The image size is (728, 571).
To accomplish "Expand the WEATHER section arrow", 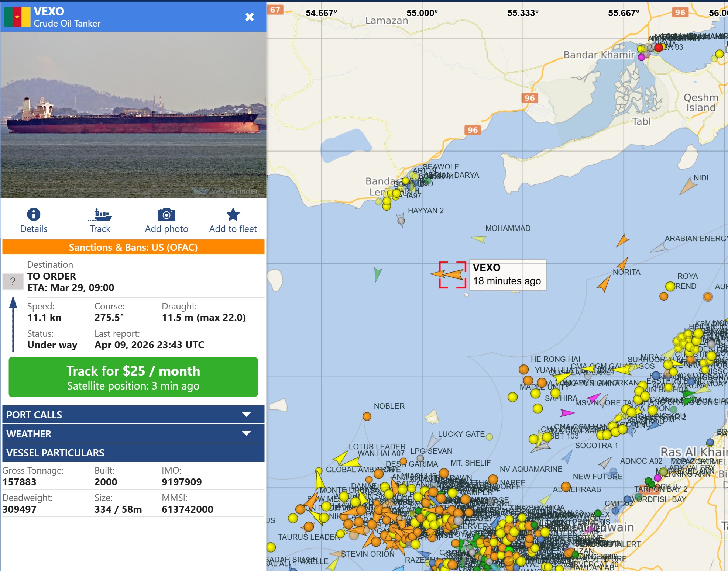I will [x=246, y=433].
